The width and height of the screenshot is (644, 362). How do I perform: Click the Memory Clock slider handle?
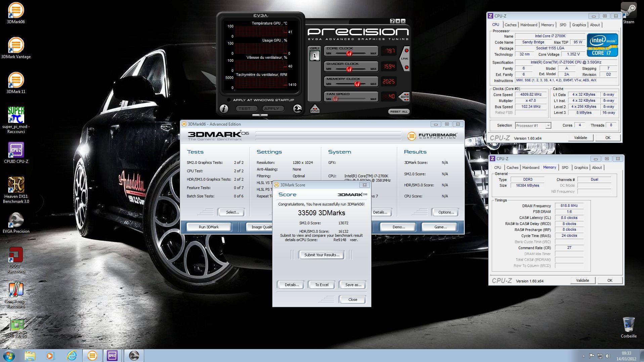pyautogui.click(x=357, y=84)
